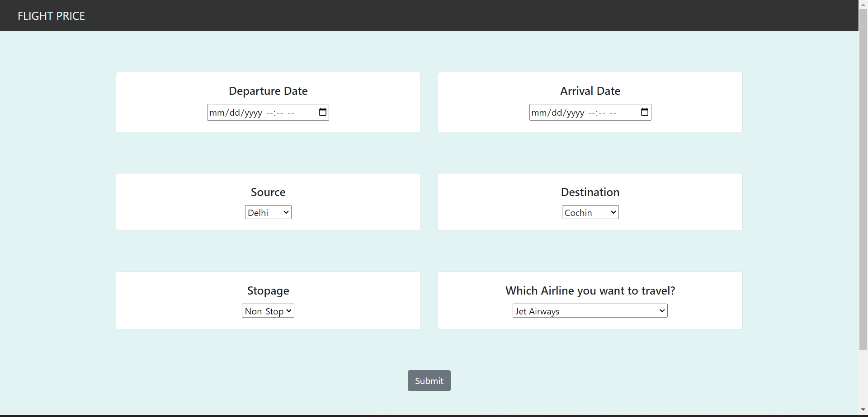Expand the Stopage dropdown showing Non-Stop
Screen dimensions: 868x417
268,311
